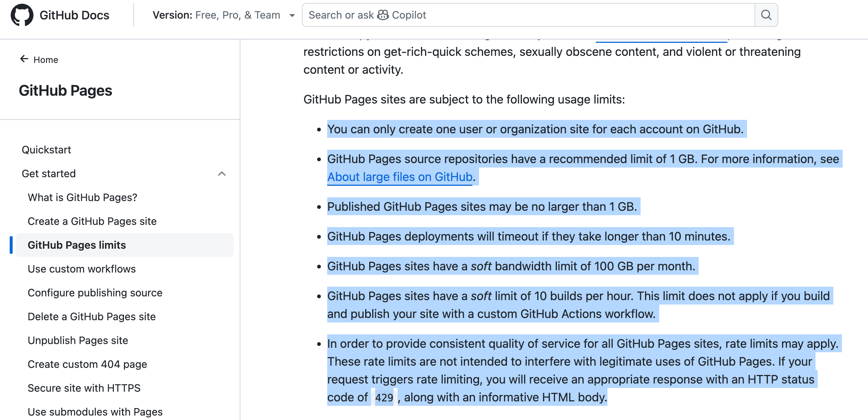Click About large files on GitHub link
Viewport: 868px width, 420px height.
pyautogui.click(x=400, y=177)
